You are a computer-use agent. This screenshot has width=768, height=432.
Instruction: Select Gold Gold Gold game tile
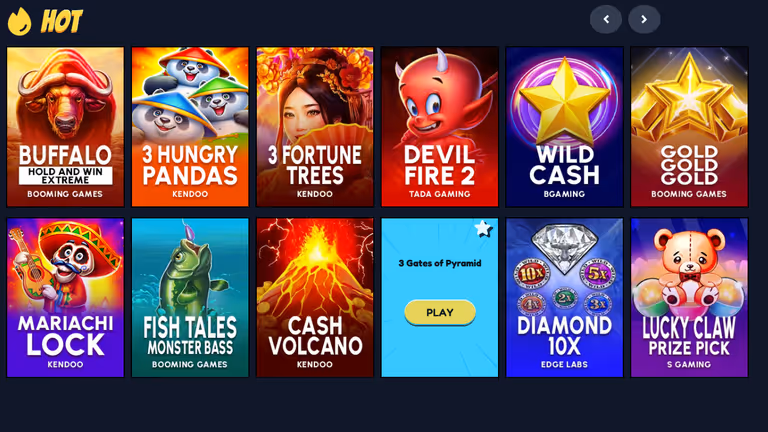click(x=689, y=127)
